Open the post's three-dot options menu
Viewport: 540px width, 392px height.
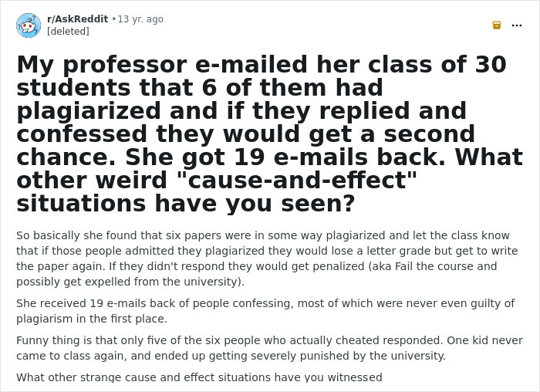[x=517, y=25]
